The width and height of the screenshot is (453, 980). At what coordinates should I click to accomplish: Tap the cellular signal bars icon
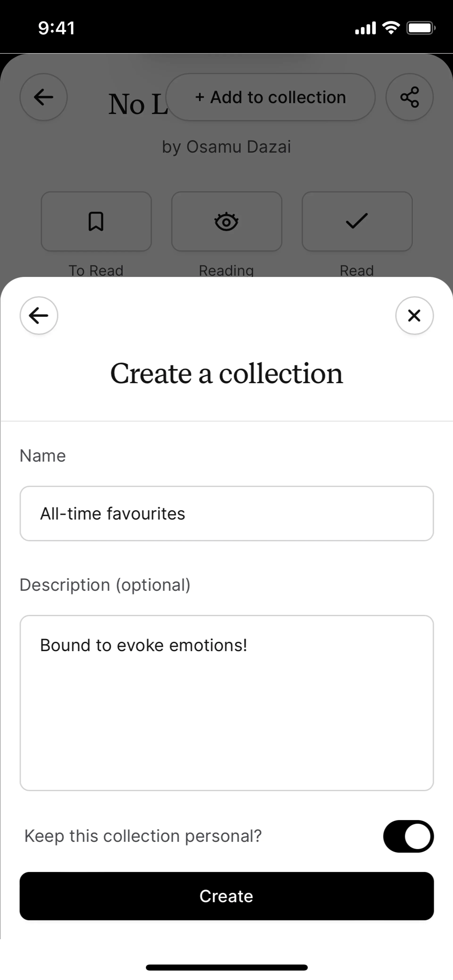pos(365,28)
